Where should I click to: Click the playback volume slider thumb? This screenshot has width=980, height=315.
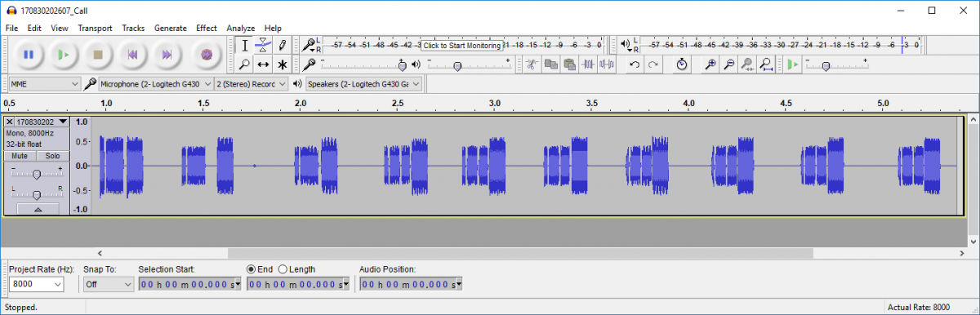point(457,65)
